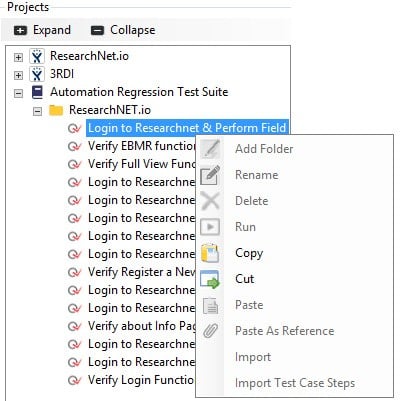Select the Verify Full View Func test case
This screenshot has height=401, width=400.
pyautogui.click(x=141, y=164)
